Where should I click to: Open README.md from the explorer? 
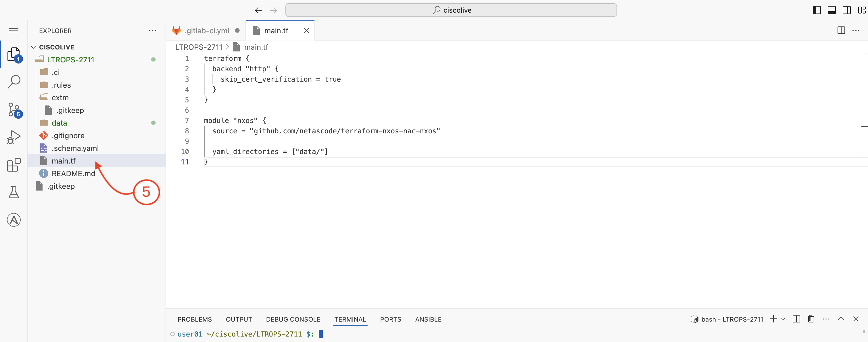tap(73, 174)
